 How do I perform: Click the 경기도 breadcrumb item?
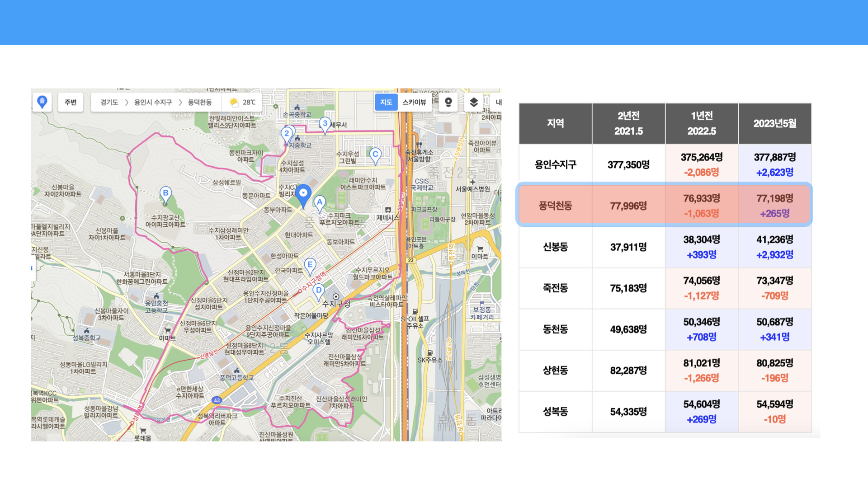(x=109, y=103)
